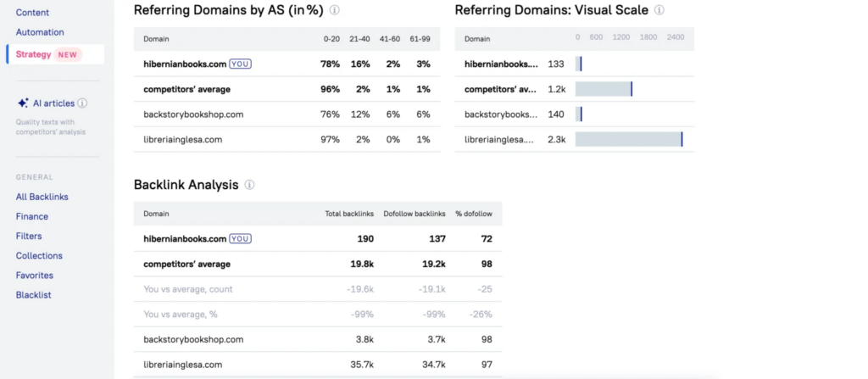
Task: Open info icon beside Referring Domains by AS
Action: tap(335, 11)
